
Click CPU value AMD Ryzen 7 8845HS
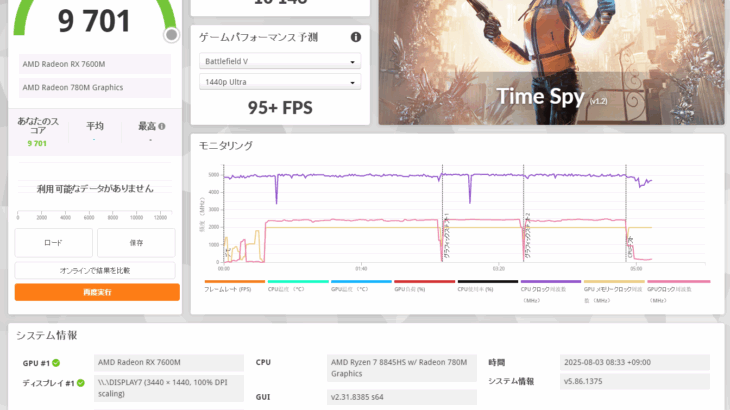pyautogui.click(x=401, y=368)
